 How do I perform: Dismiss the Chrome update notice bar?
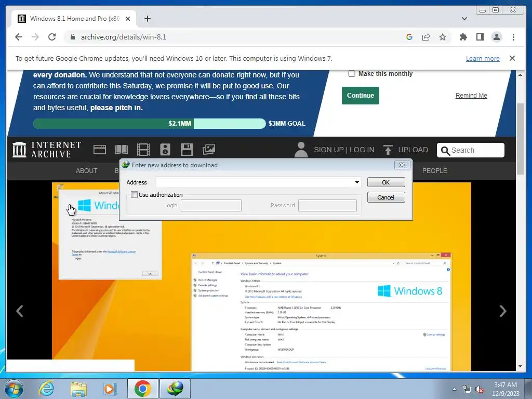pyautogui.click(x=512, y=58)
